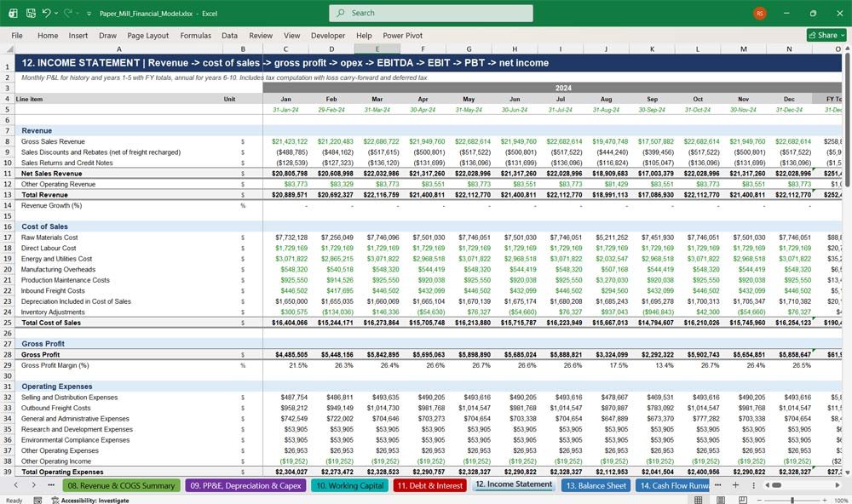Viewport: 852px width, 504px height.
Task: Switch to 08. Revenue & COGS Summary sheet
Action: pyautogui.click(x=121, y=485)
